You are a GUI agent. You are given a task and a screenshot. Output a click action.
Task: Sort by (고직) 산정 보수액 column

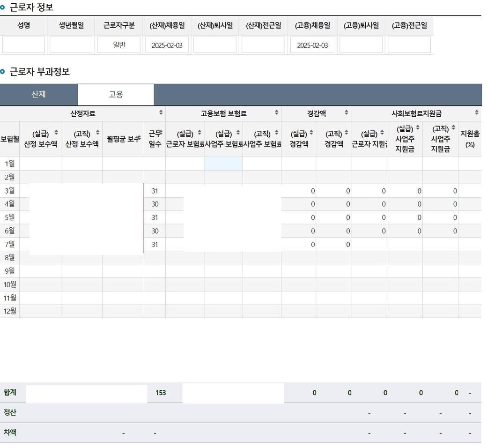point(98,133)
